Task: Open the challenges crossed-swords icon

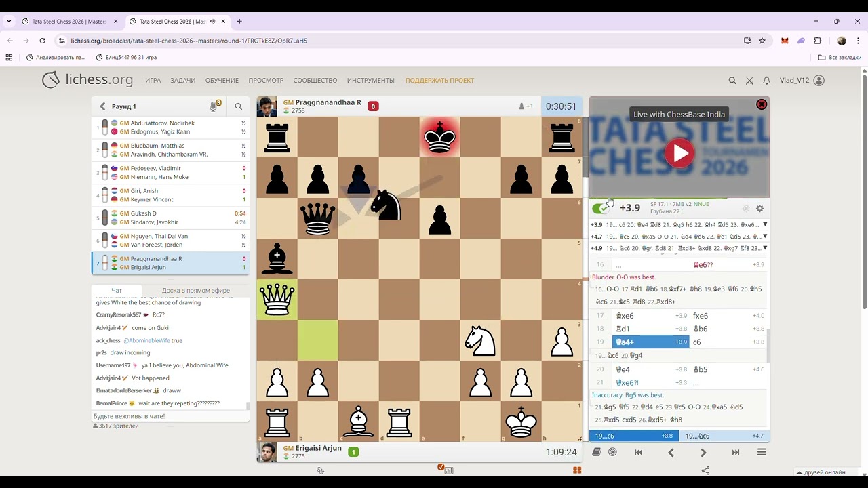Action: [749, 80]
